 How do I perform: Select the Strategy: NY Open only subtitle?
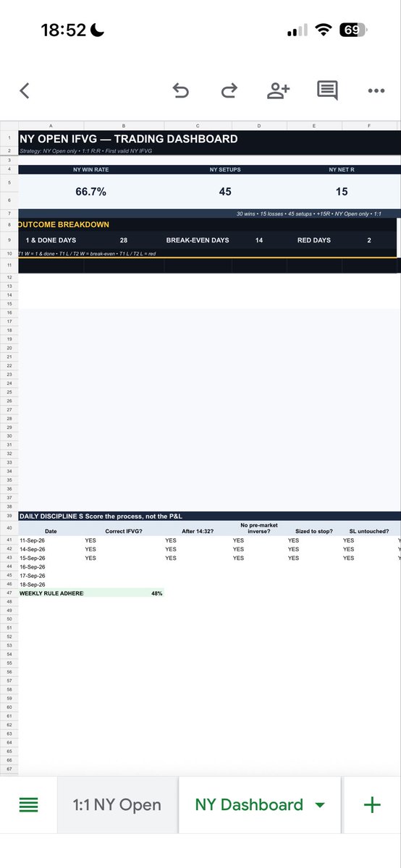[x=85, y=150]
